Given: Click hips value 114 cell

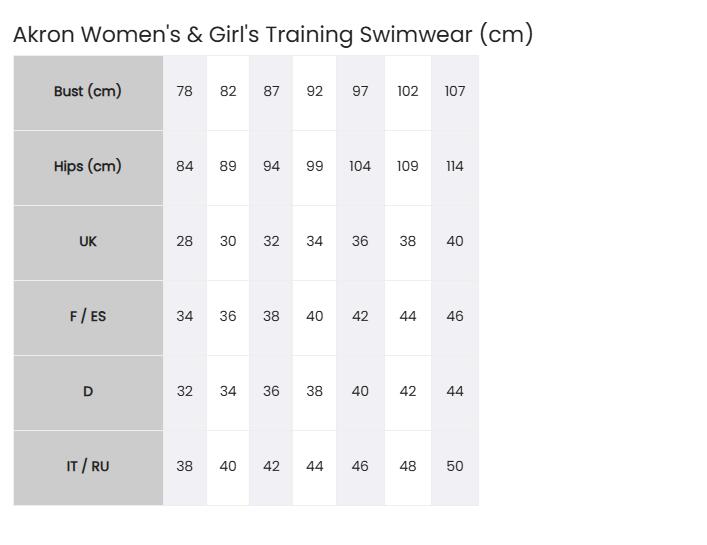Looking at the screenshot, I should (x=455, y=168).
